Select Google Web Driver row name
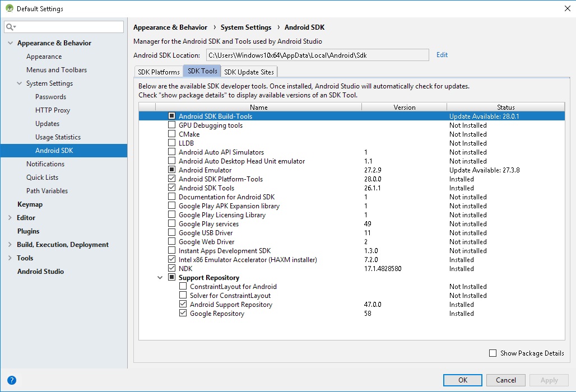Viewport: 576px width, 392px height. (206, 241)
